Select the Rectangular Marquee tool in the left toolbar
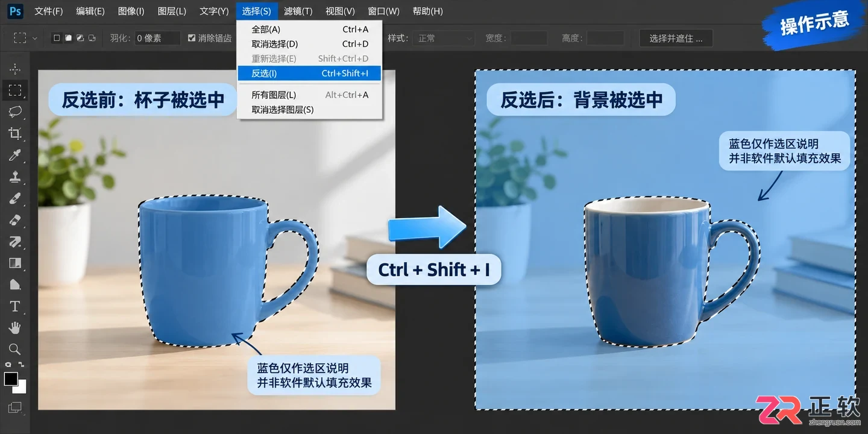Image resolution: width=868 pixels, height=434 pixels. coord(14,90)
